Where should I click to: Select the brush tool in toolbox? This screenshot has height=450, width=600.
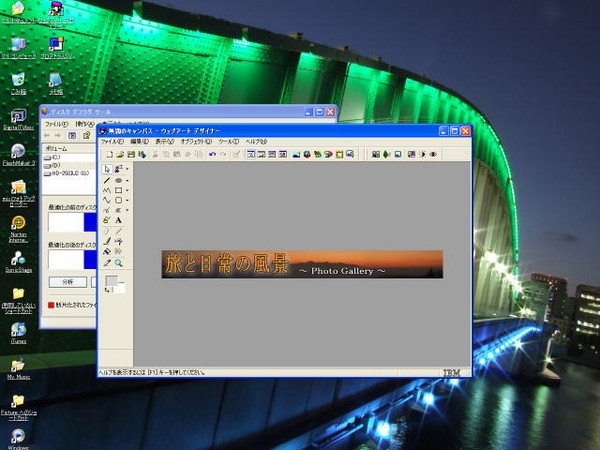[107, 241]
